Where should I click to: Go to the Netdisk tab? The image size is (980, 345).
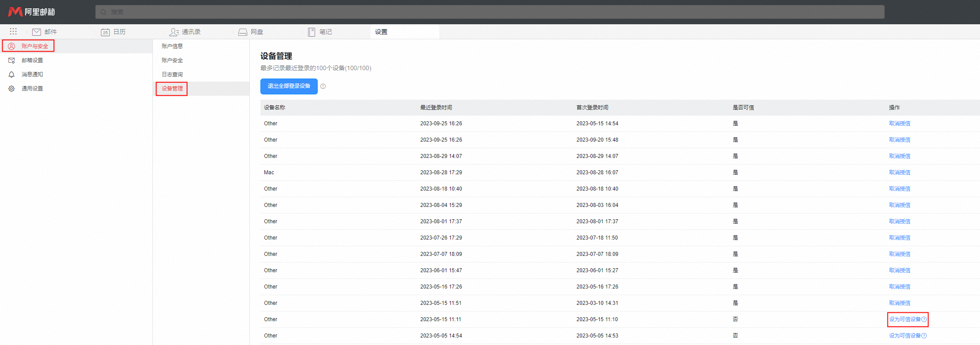[251, 32]
